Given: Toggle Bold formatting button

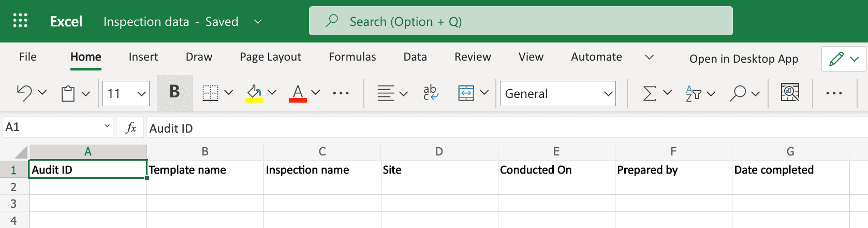Looking at the screenshot, I should pyautogui.click(x=174, y=93).
